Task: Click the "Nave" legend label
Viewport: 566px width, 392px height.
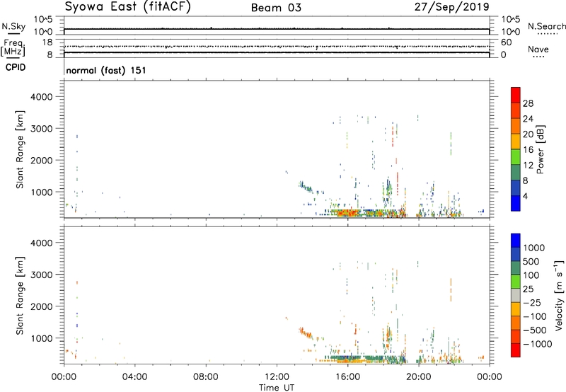Action: [x=538, y=49]
